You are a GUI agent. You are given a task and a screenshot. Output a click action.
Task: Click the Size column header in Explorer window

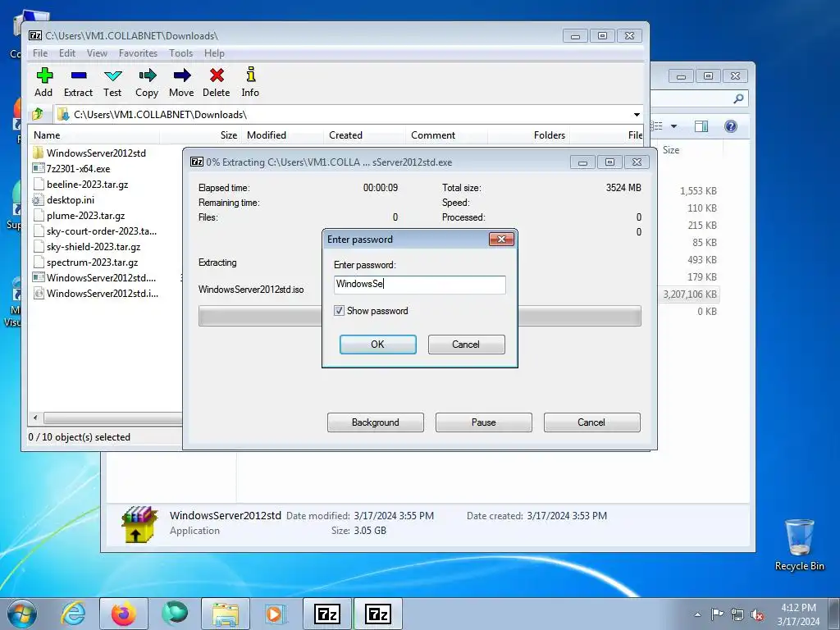(671, 150)
